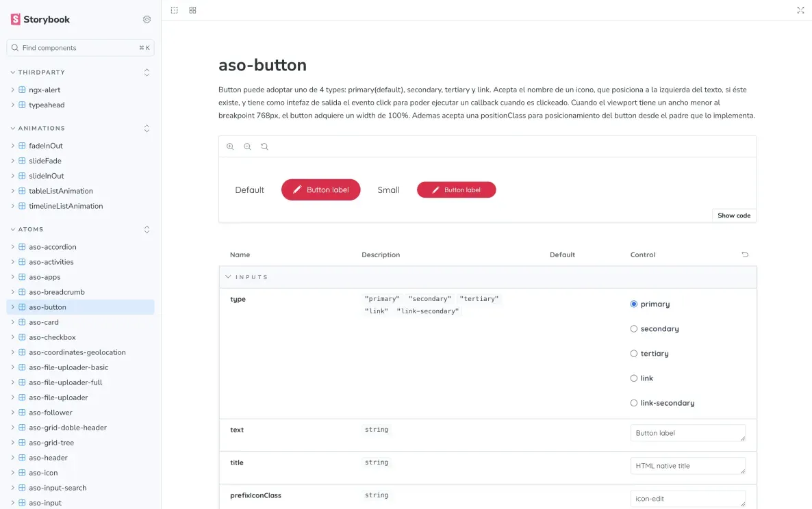This screenshot has height=509, width=812.
Task: Collapse the ATOMS sidebar group
Action: click(27, 229)
